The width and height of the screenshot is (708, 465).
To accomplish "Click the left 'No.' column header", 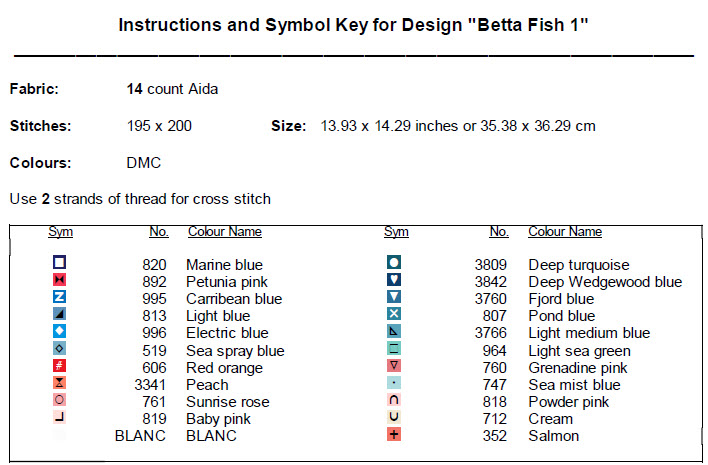I will [x=158, y=232].
